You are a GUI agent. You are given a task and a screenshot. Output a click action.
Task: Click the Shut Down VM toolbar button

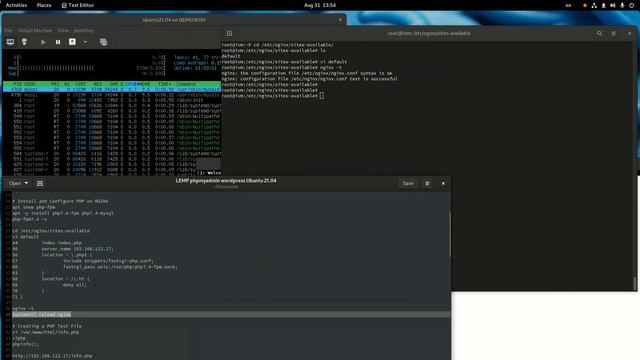pos(72,42)
